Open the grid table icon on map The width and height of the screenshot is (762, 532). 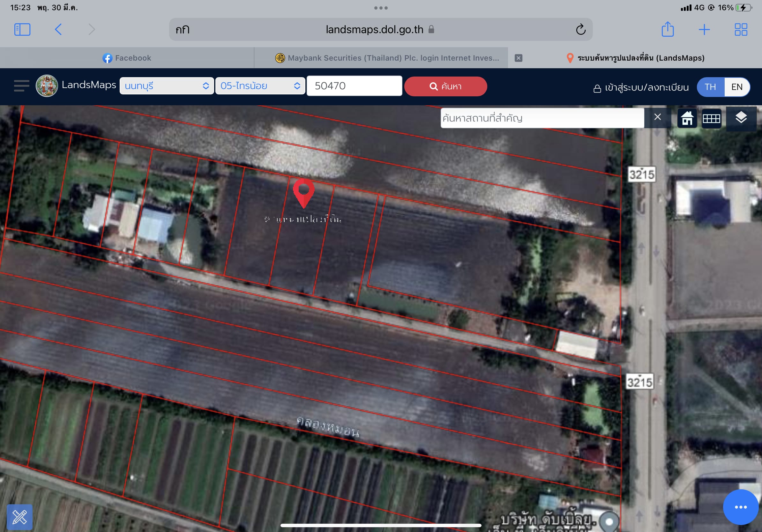point(711,118)
